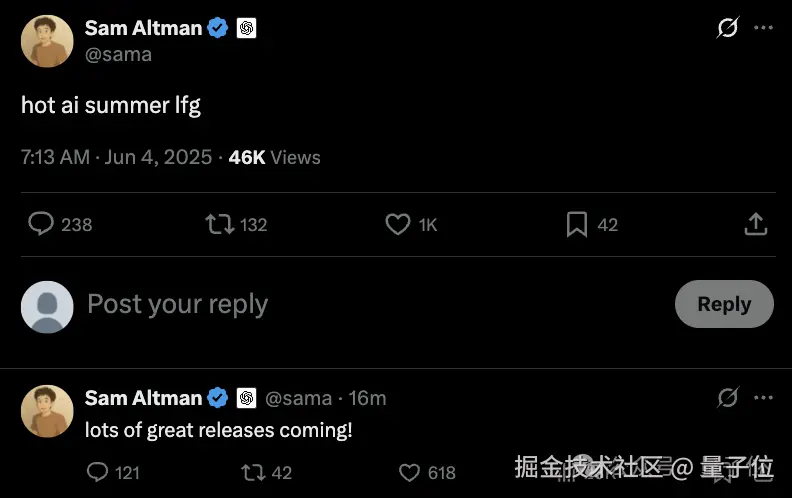Open the three-dot menu on main post
Screen dimensions: 792x498
[x=763, y=28]
